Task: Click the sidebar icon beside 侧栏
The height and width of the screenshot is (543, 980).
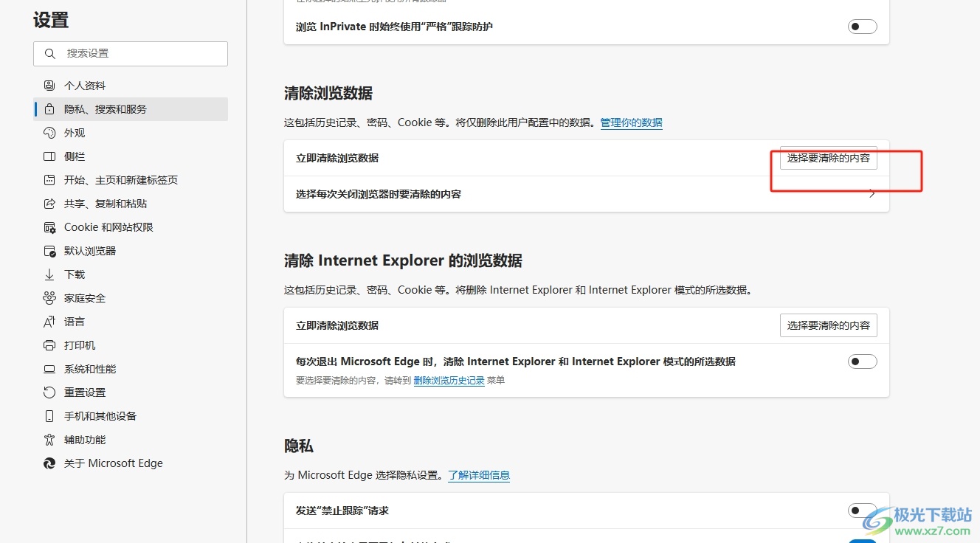Action: [x=49, y=156]
